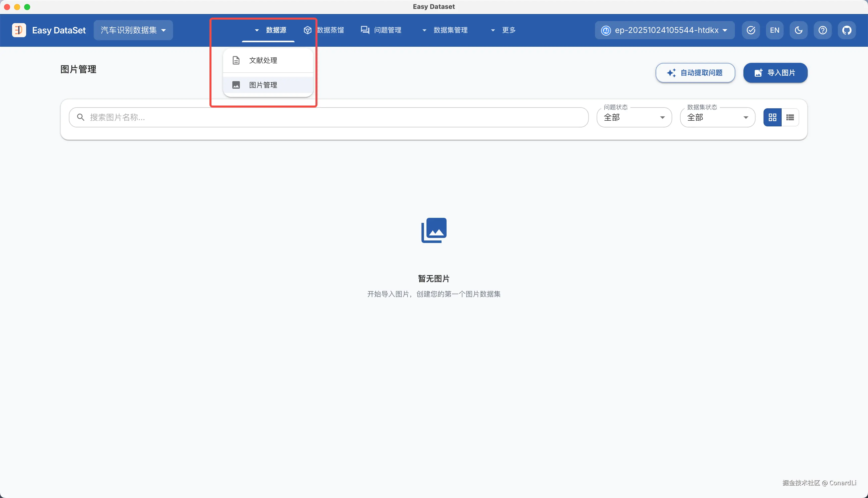Screen dimensions: 868x498
Task: Switch language with EN button
Action: (774, 30)
